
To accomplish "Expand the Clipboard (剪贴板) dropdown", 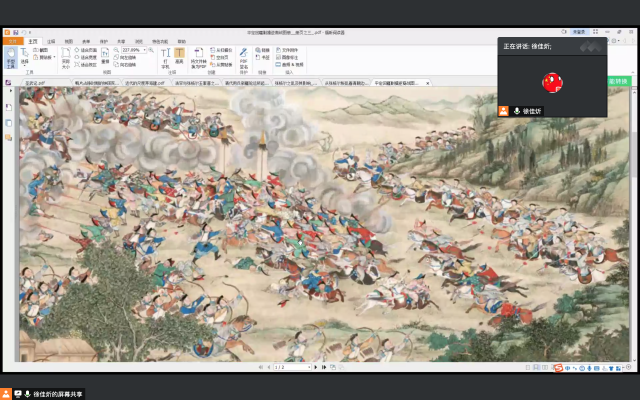I will pos(42,55).
